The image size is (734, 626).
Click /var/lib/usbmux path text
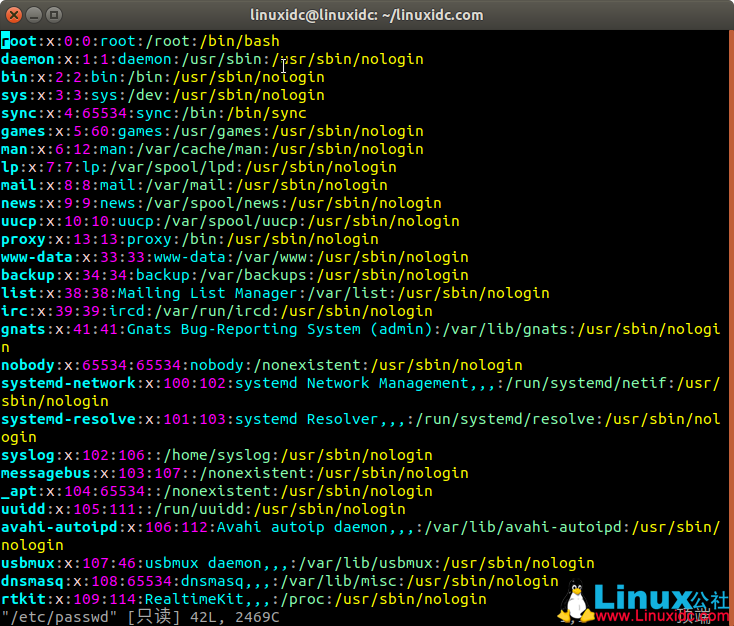point(365,563)
